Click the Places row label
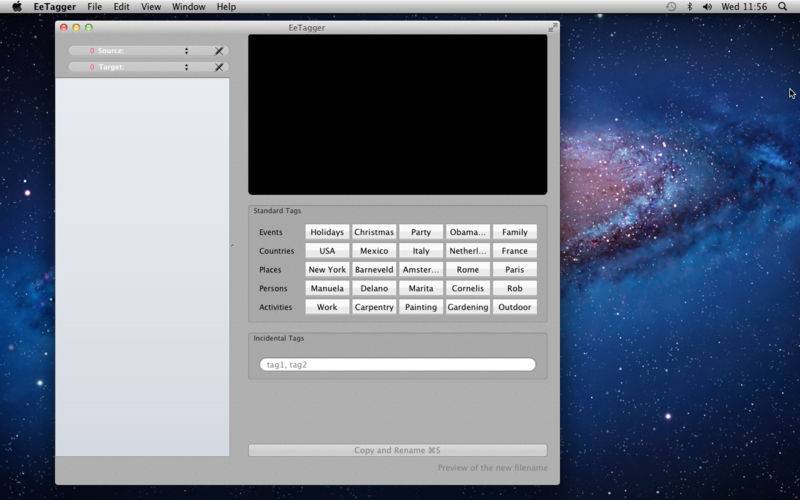 tap(270, 269)
